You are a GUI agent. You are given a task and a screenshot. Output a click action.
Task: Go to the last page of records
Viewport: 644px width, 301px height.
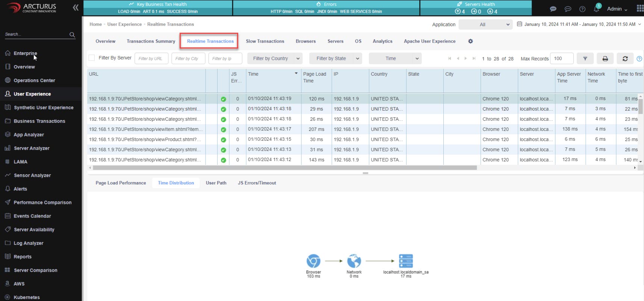coord(474,58)
